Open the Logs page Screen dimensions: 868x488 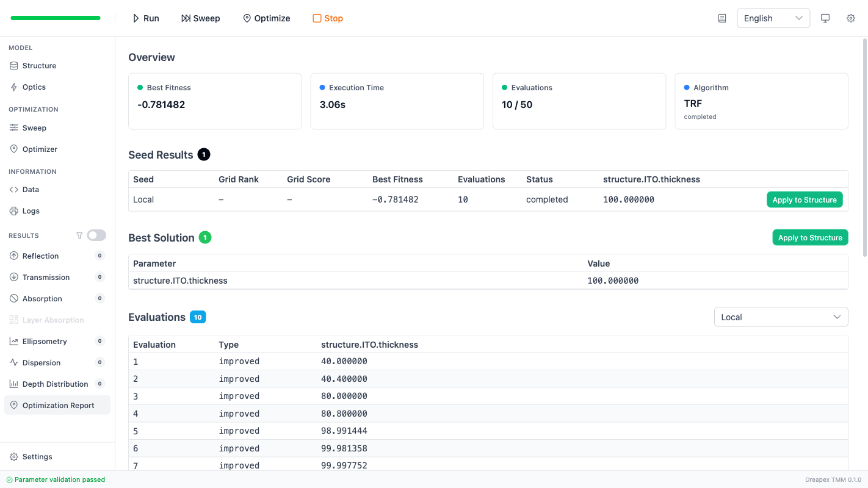[31, 211]
